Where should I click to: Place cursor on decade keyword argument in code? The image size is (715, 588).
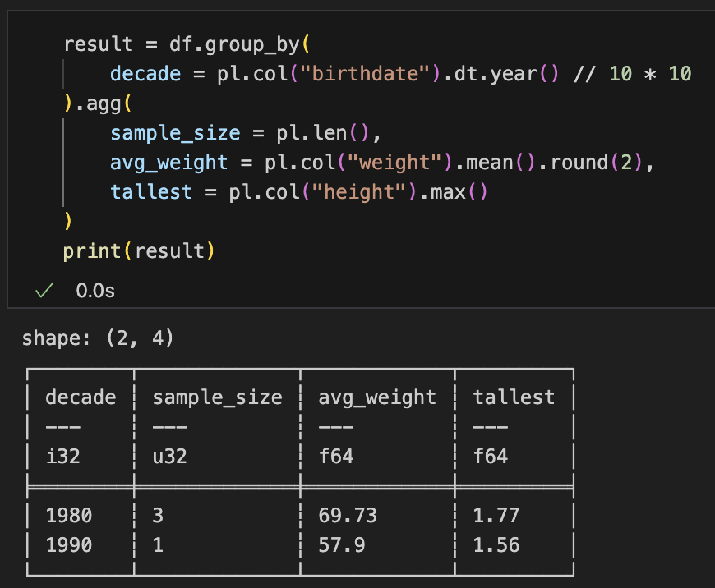point(145,74)
